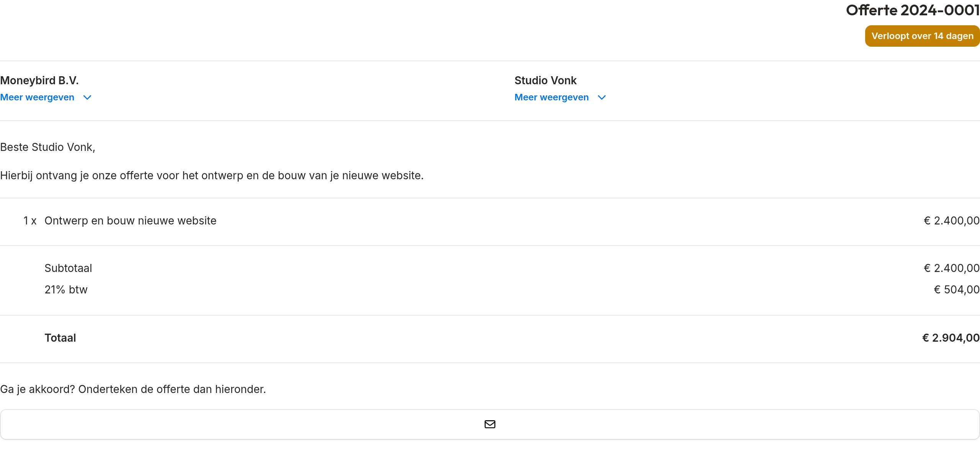The image size is (980, 452).
Task: Click the Subtotaal amount € 2.400,00
Action: pos(952,268)
